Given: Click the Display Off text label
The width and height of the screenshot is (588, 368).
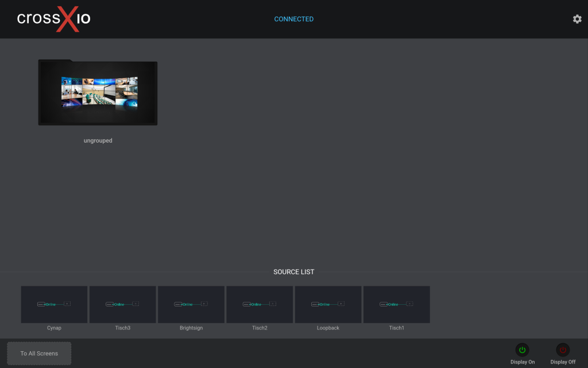Looking at the screenshot, I should 563,362.
